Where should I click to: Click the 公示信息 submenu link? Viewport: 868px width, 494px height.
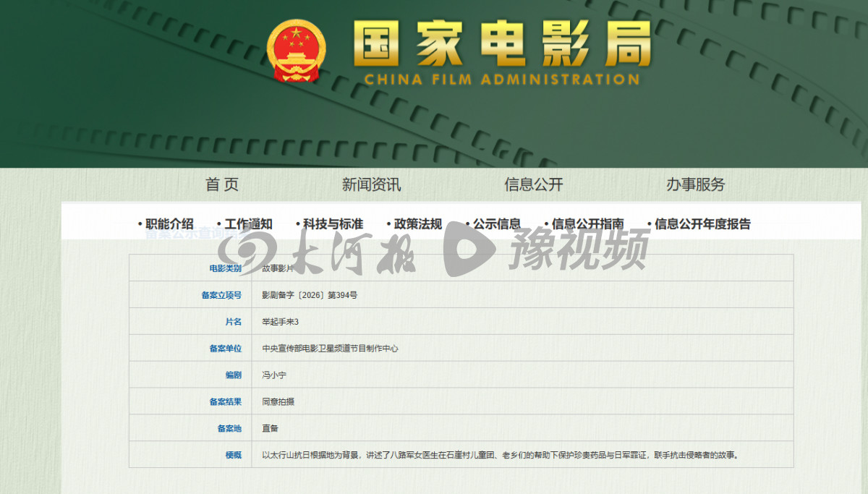tap(496, 224)
